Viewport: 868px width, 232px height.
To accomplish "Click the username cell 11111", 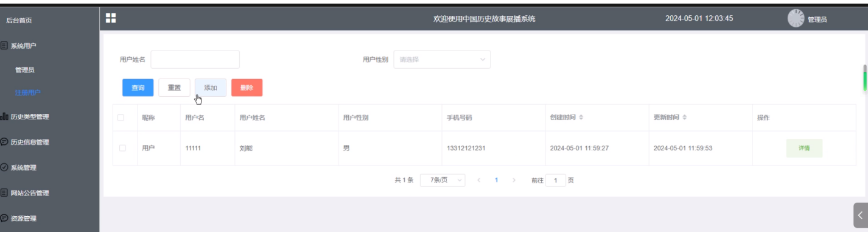I will [193, 148].
